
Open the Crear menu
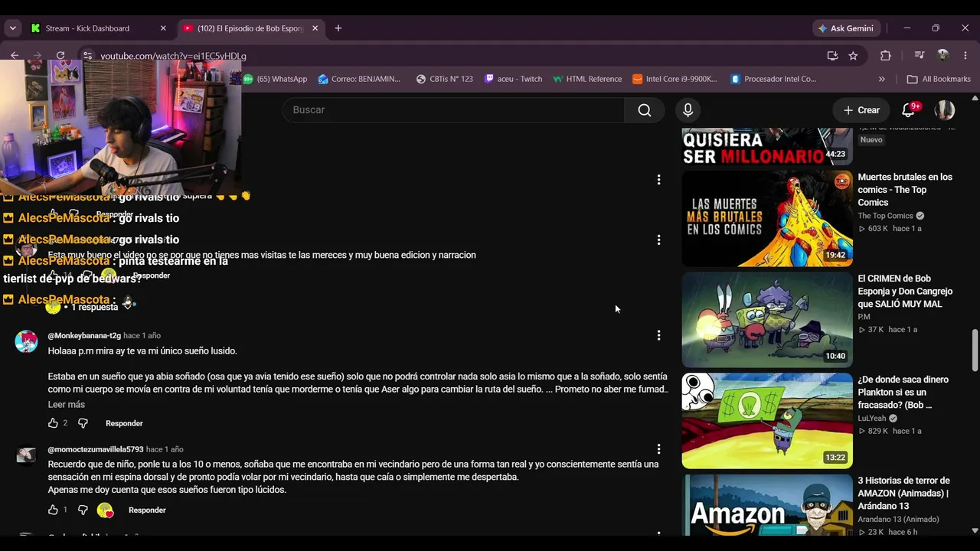pos(861,110)
